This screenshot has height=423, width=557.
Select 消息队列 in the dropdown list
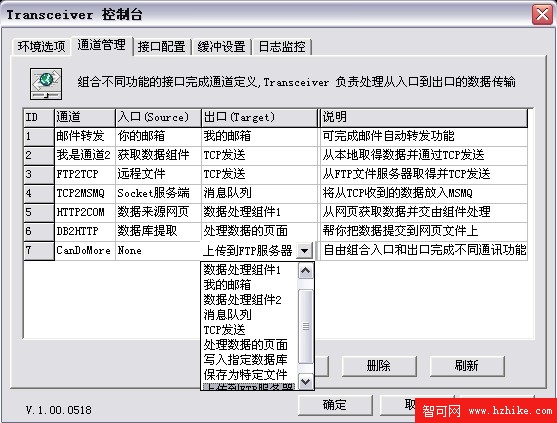pos(250,315)
